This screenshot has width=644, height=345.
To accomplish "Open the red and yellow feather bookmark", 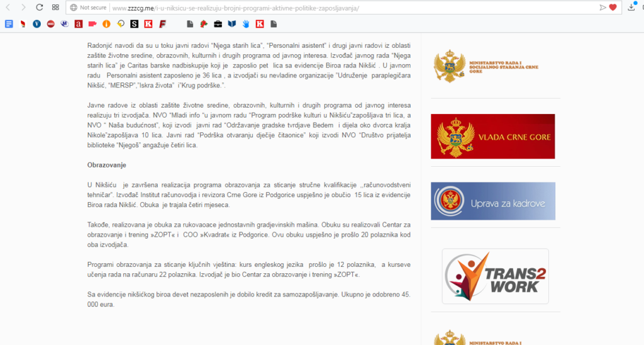I will 23,25.
